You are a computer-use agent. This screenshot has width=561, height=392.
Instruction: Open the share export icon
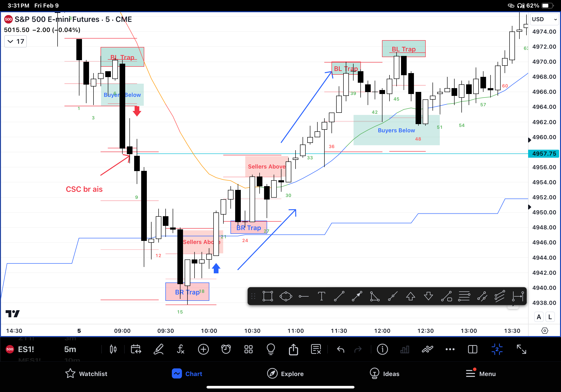[x=293, y=349]
